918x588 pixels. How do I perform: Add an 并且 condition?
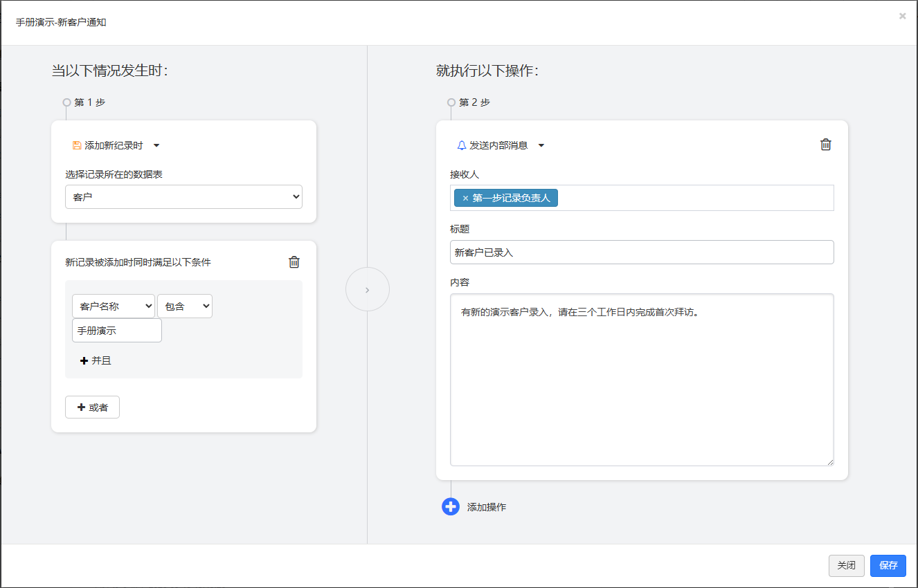[x=96, y=360]
